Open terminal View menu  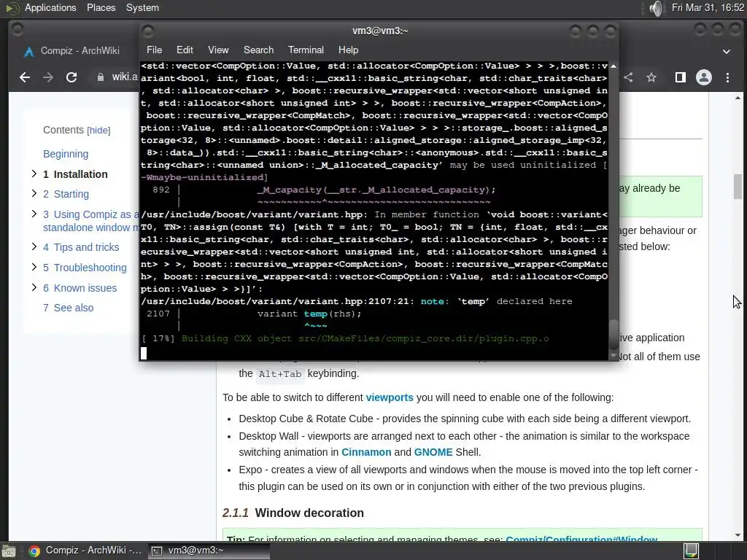tap(218, 50)
